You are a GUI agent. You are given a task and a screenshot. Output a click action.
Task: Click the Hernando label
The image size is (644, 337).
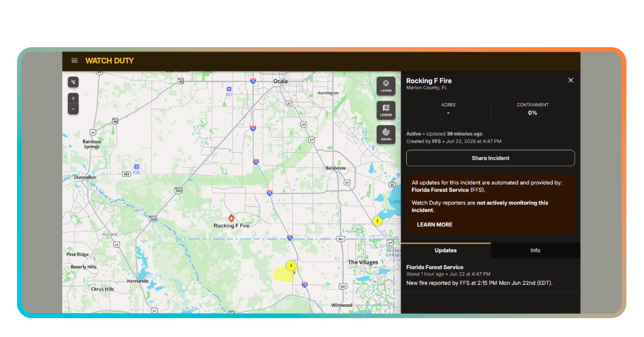[x=138, y=281]
